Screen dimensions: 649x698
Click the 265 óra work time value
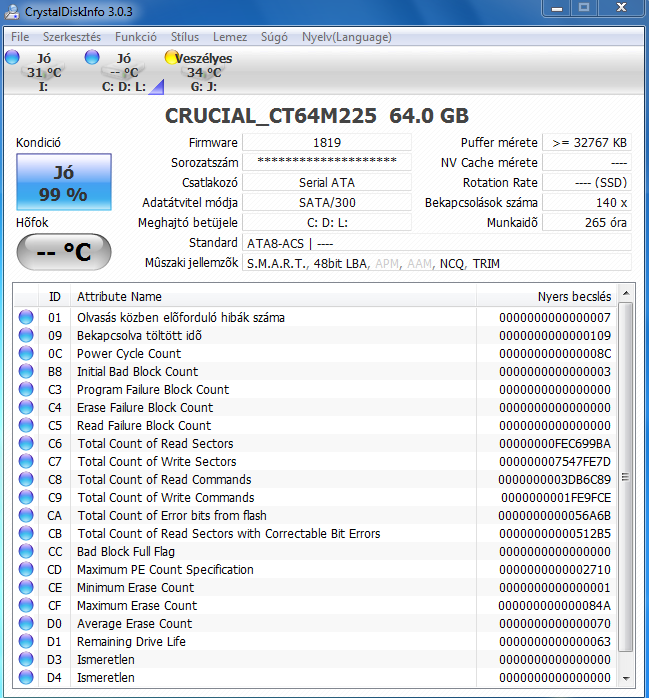pyautogui.click(x=586, y=223)
